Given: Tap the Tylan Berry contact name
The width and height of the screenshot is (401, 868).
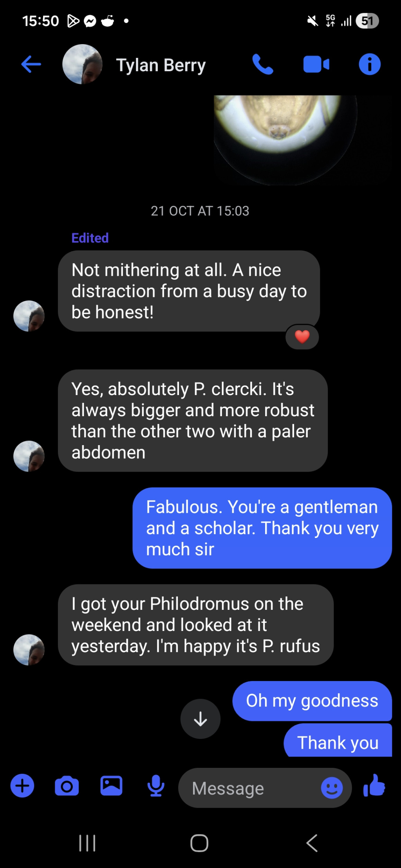Looking at the screenshot, I should coord(161,65).
